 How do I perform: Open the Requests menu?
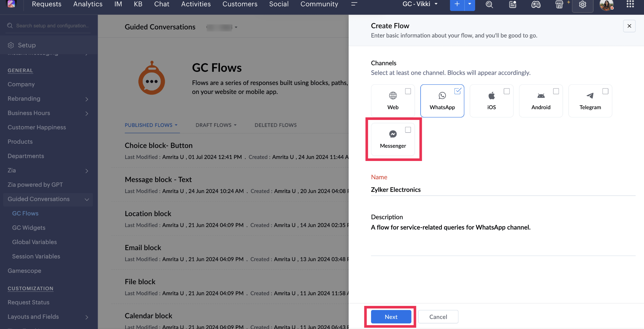[47, 4]
